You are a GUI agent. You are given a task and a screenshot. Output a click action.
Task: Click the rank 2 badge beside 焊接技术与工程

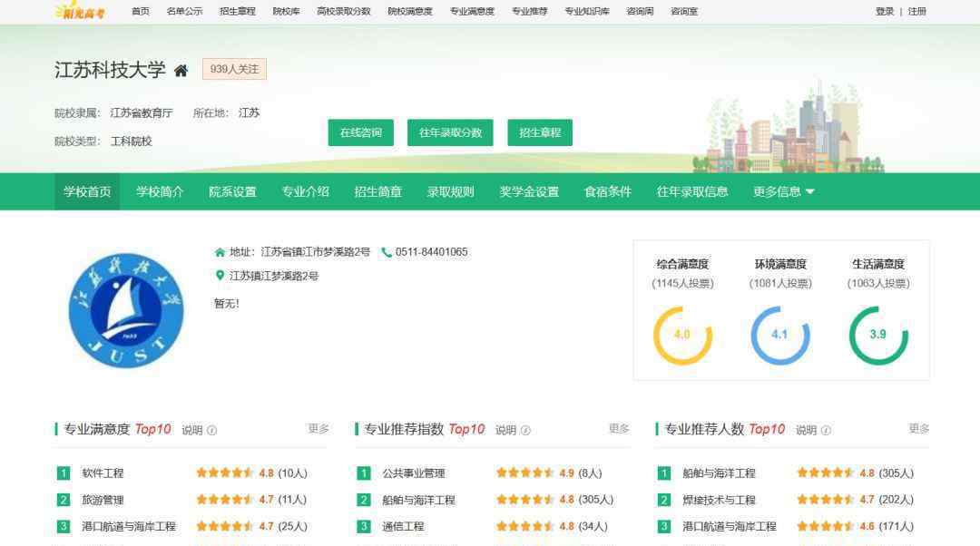point(664,500)
